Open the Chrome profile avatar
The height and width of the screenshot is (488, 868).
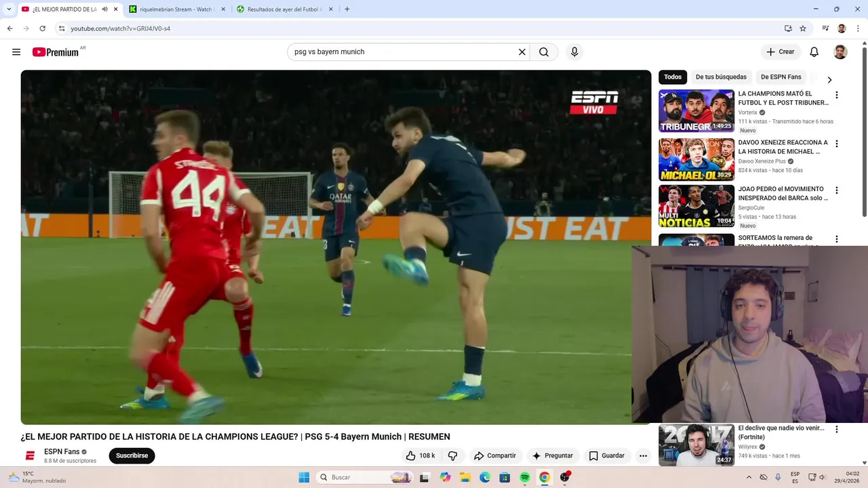[842, 28]
